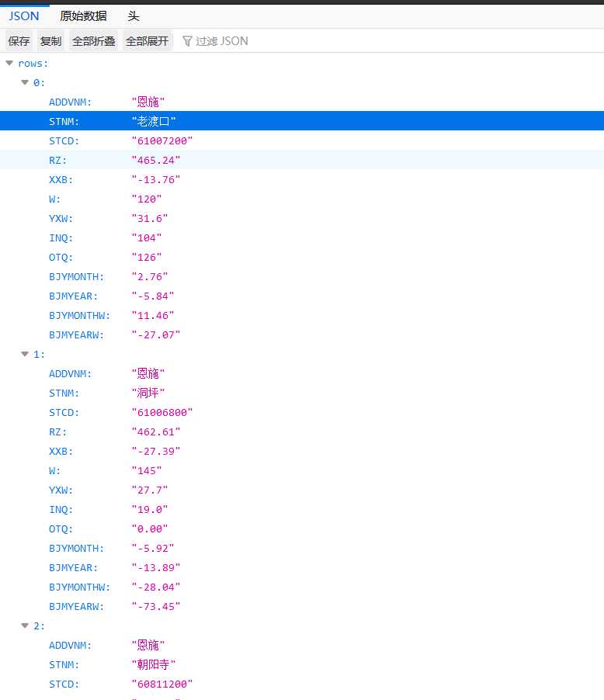Select YXW value "31.6"
This screenshot has width=604, height=700.
click(x=150, y=218)
